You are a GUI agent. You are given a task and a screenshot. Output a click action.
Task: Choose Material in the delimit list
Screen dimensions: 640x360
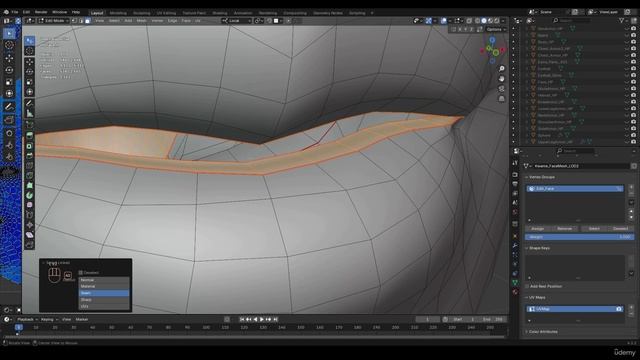[x=104, y=287]
